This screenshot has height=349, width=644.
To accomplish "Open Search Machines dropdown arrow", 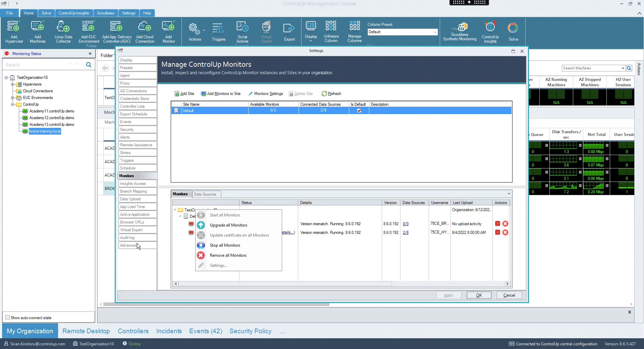I will tap(623, 68).
